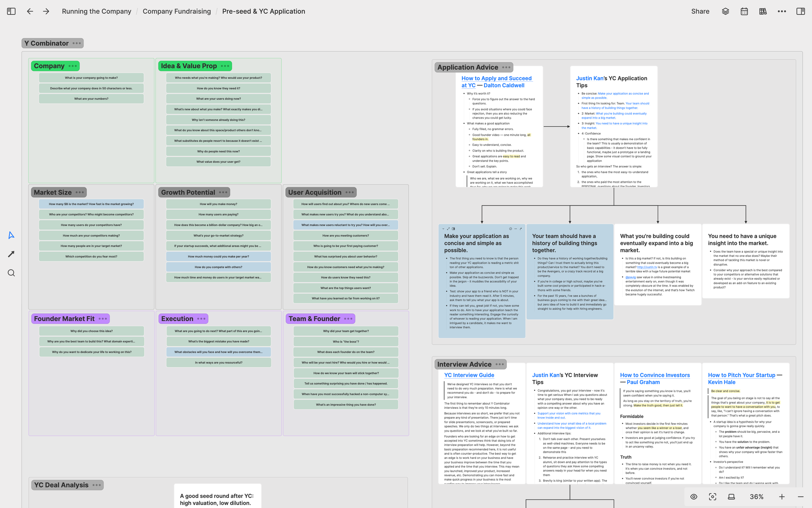Image resolution: width=812 pixels, height=508 pixels.
Task: Click the zoom in plus button
Action: point(782,497)
